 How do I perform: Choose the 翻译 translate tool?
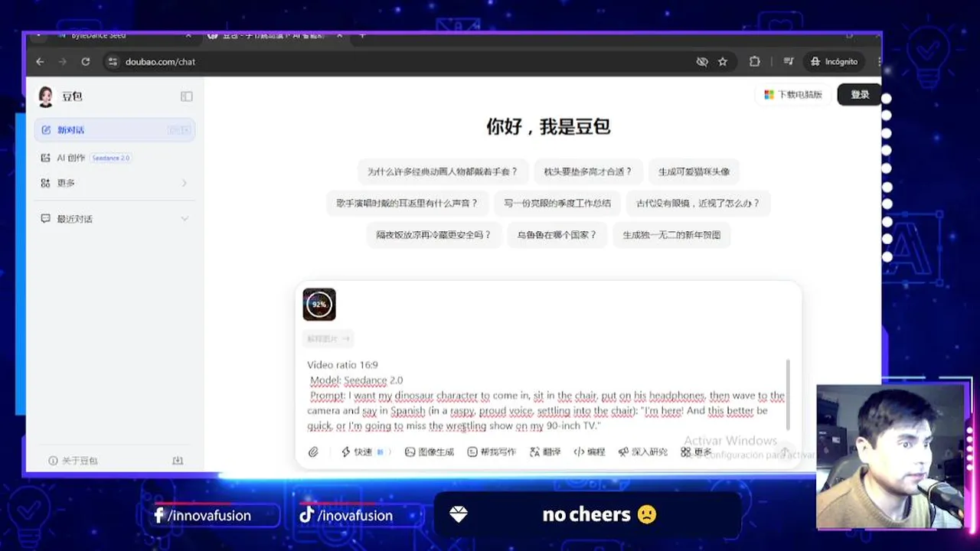pos(545,452)
